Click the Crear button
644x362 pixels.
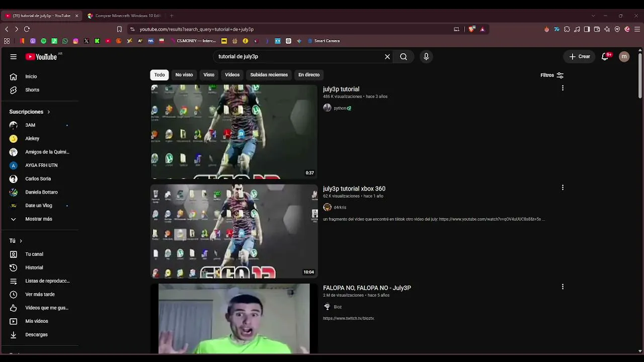point(580,57)
